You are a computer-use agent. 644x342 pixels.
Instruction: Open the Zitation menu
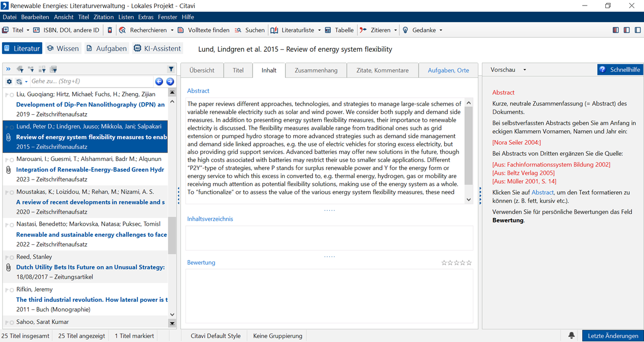(x=104, y=17)
